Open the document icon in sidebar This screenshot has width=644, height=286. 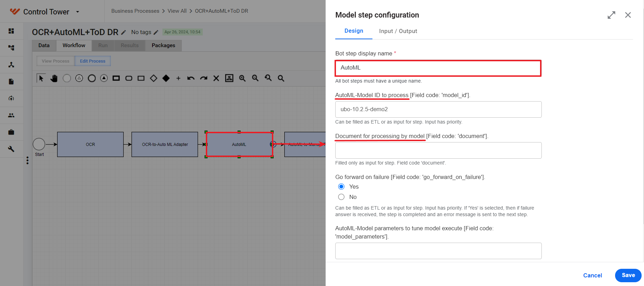click(x=11, y=82)
